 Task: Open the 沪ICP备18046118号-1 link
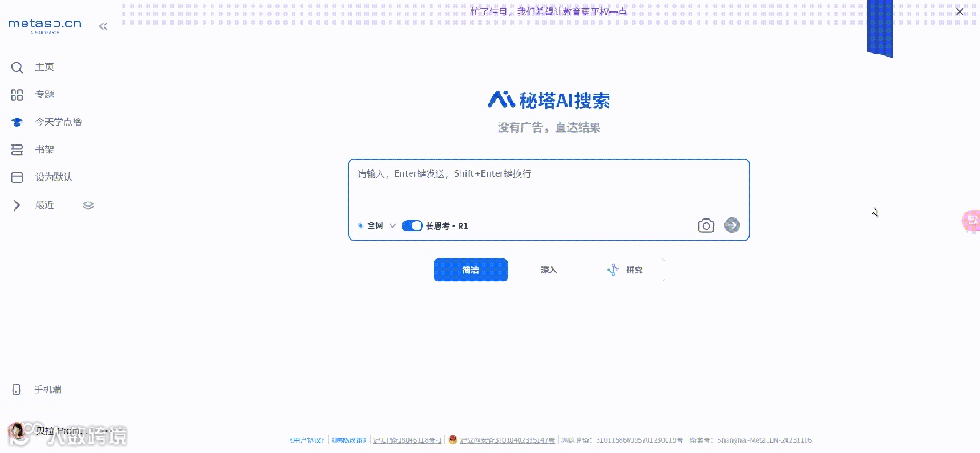point(408,440)
